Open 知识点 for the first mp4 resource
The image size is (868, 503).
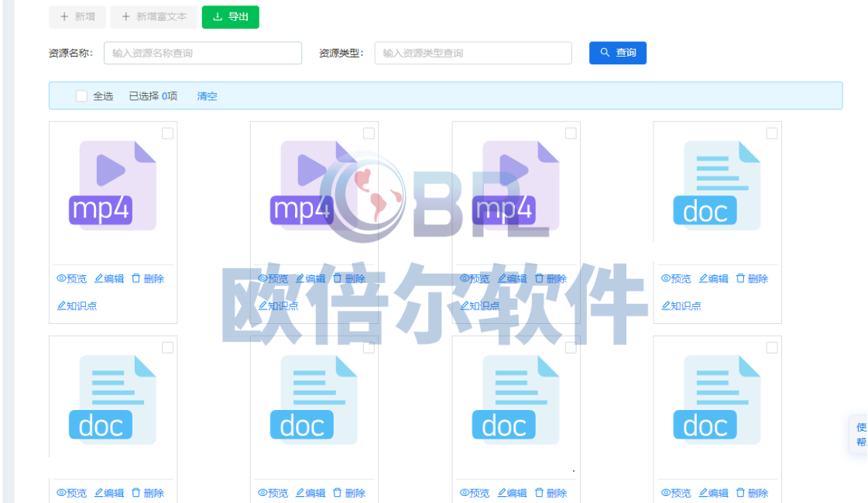(x=77, y=306)
